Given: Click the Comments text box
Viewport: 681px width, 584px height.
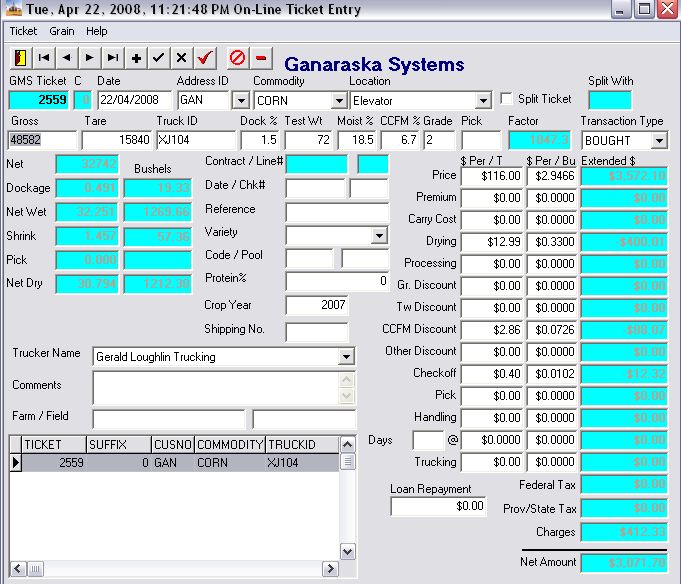Looking at the screenshot, I should (216, 387).
